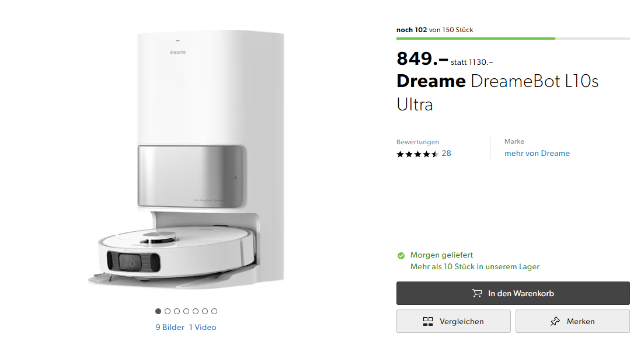Click the five-star rating icons
The height and width of the screenshot is (351, 644).
tap(417, 154)
